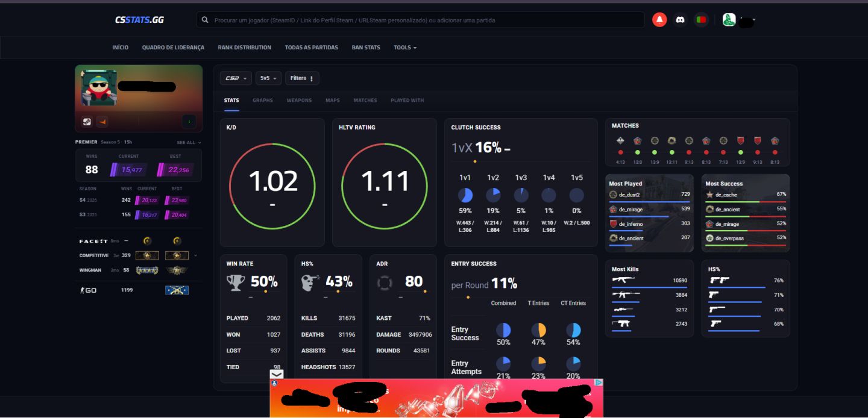Viewport: 868px width, 418px height.
Task: Click the pistol icon with 68% HS
Action: (715, 323)
